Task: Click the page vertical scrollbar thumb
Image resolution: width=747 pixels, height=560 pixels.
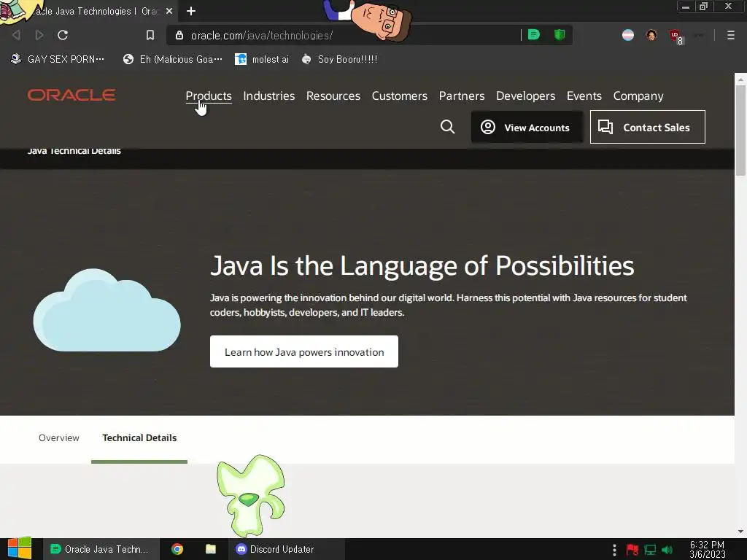Action: coord(740,130)
